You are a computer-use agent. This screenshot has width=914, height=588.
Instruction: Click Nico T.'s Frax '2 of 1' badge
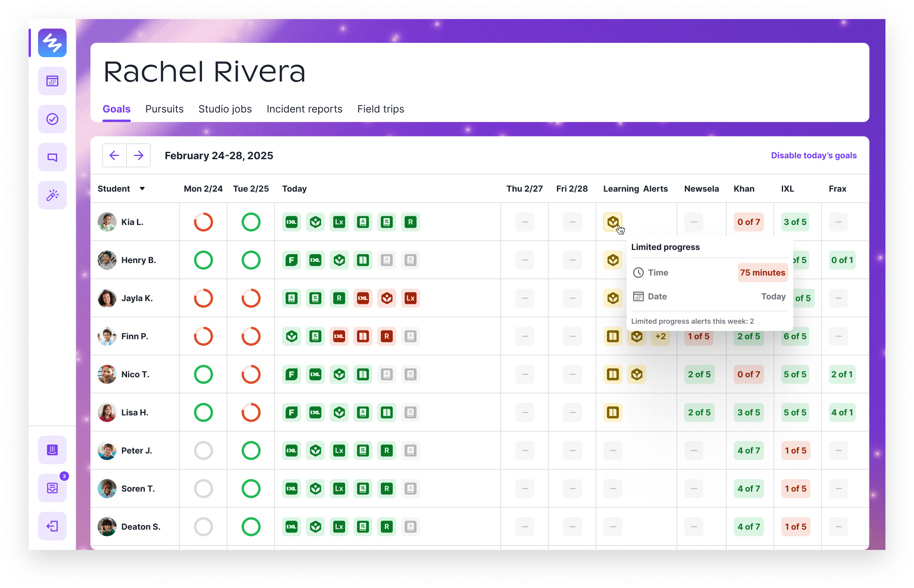[x=842, y=375]
